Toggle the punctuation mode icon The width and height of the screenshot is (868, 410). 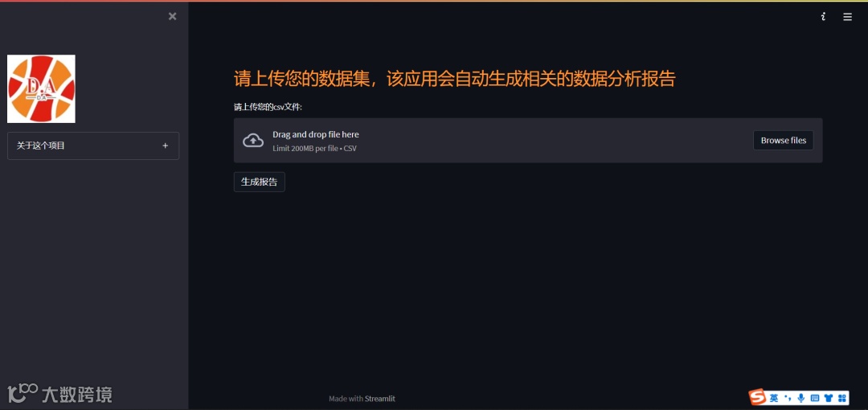click(x=788, y=399)
